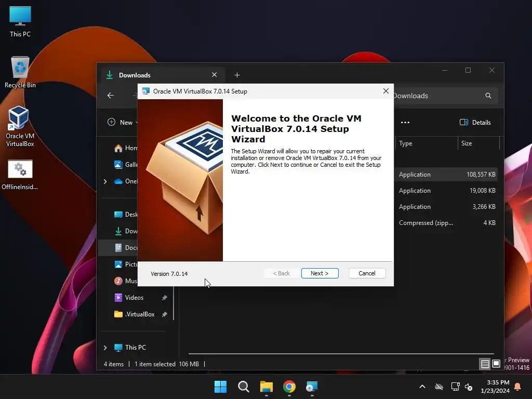Image resolution: width=532 pixels, height=399 pixels.
Task: Open Gallery in the File Explorer sidebar
Action: (x=126, y=165)
